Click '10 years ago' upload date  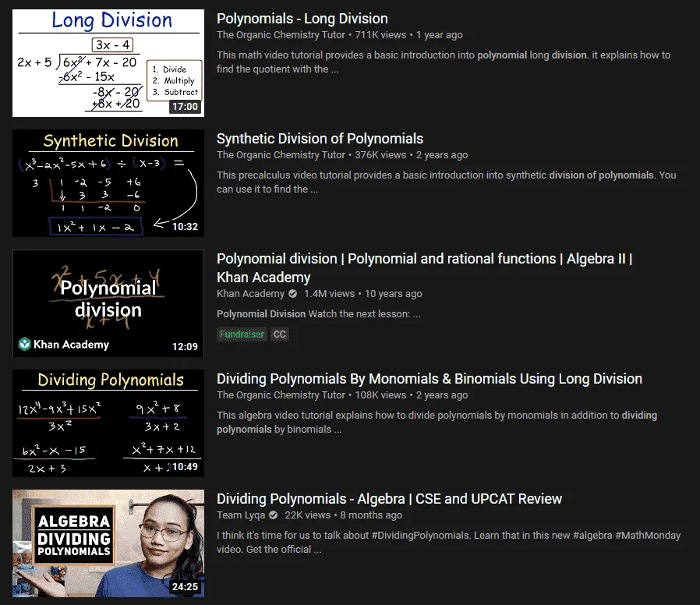click(394, 294)
